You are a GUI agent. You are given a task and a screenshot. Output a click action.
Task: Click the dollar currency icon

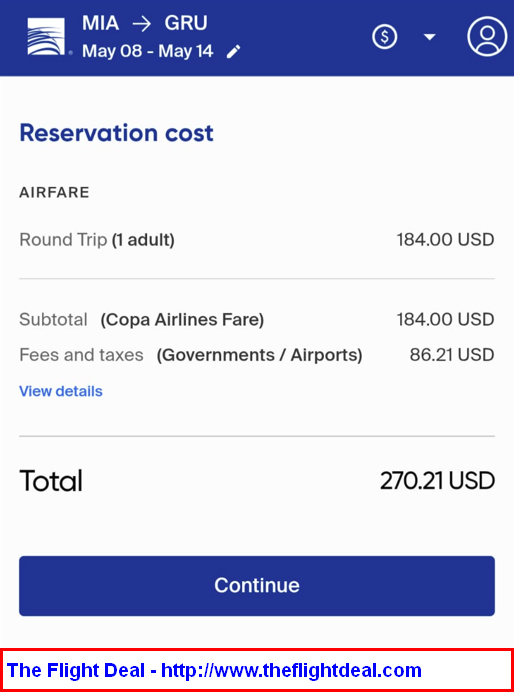coord(385,37)
